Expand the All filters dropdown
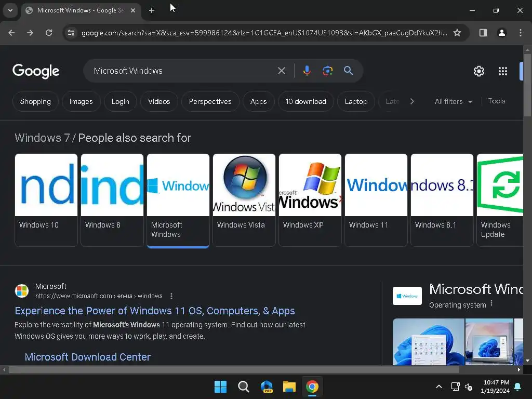The width and height of the screenshot is (532, 399). tap(453, 101)
